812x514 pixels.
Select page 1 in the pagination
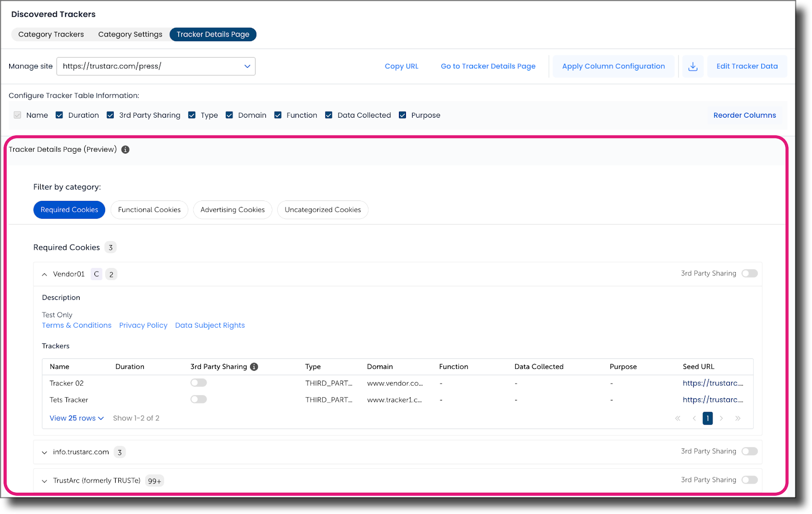click(707, 418)
